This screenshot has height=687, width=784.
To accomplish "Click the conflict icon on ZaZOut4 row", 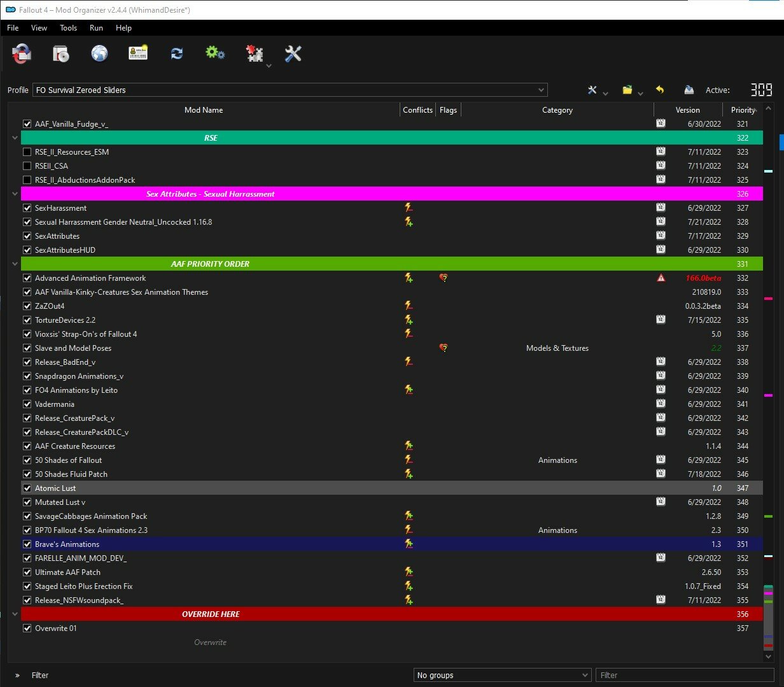I will coord(409,306).
